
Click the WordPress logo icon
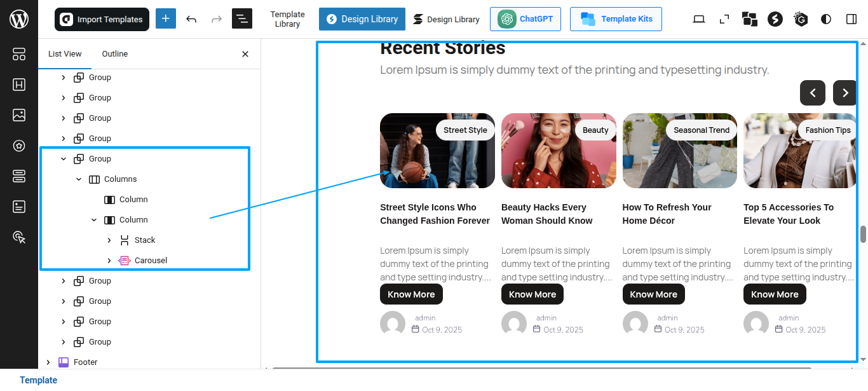pos(19,19)
